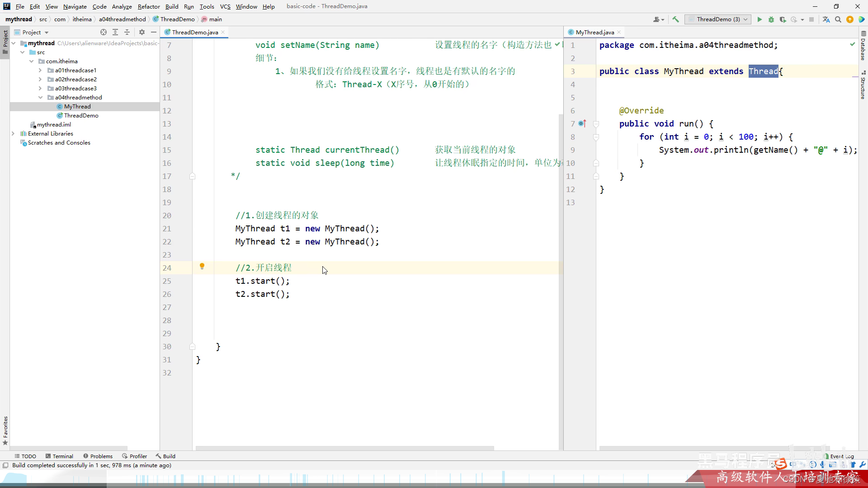Open Search Everywhere magnifier icon
Viewport: 868px width, 488px height.
pos(838,19)
